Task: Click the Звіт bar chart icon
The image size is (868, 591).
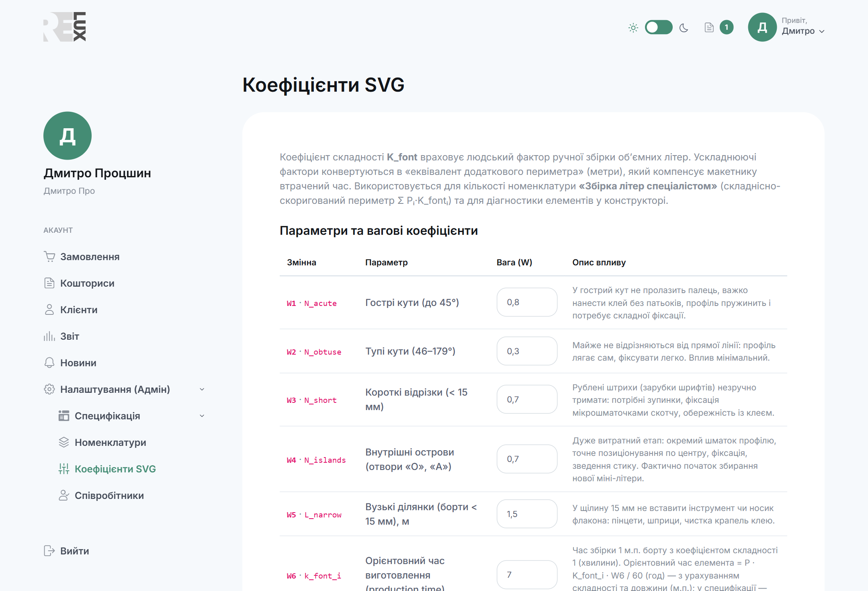Action: point(49,336)
